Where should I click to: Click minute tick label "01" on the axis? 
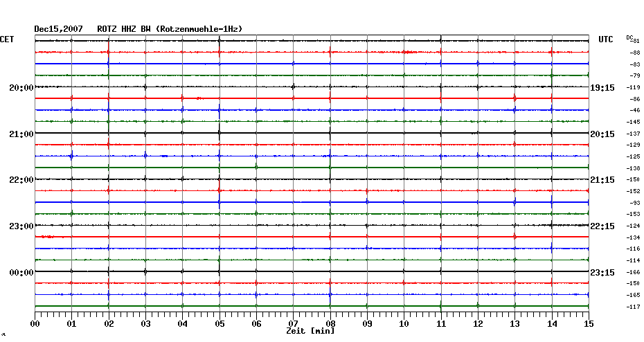(72, 324)
